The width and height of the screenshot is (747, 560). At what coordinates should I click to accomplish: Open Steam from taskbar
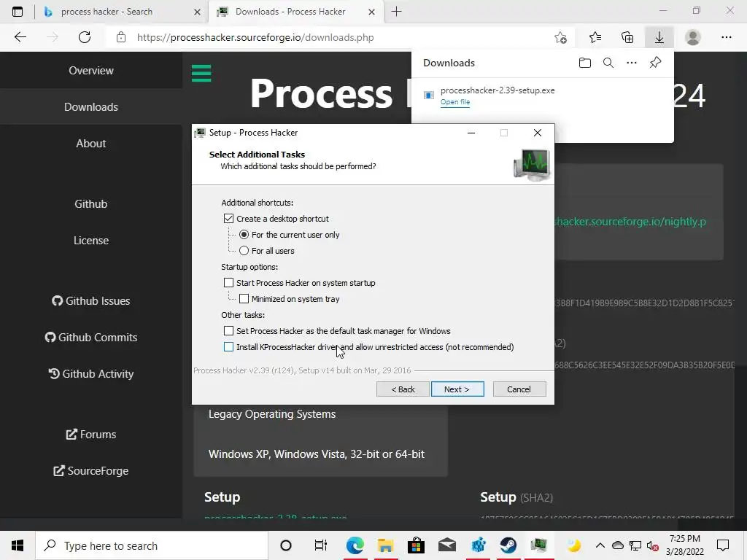(508, 545)
